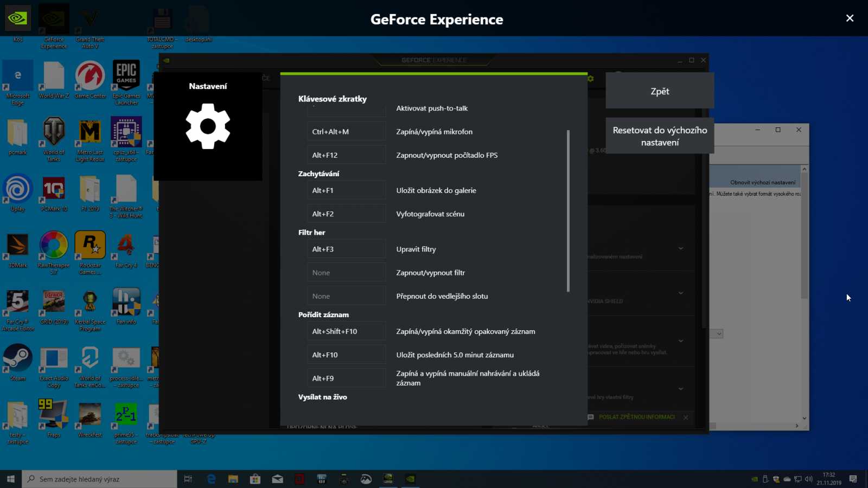Click the shortcuts list scrollbar

click(568, 210)
